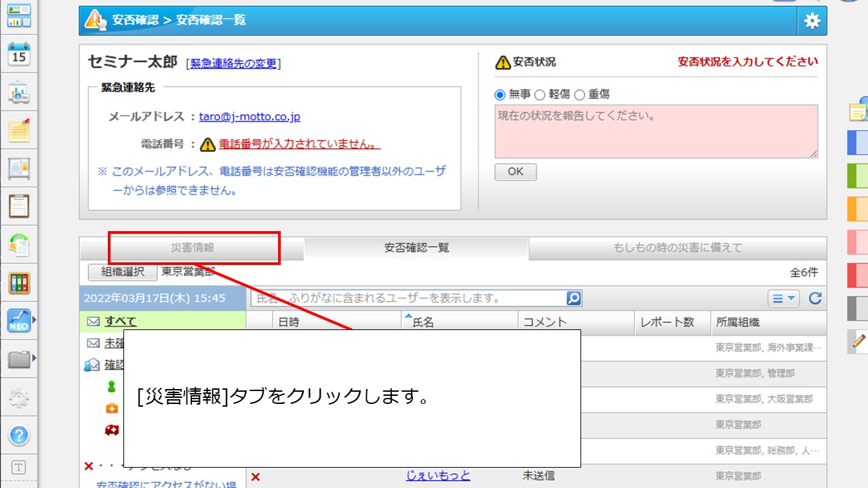Image resolution: width=868 pixels, height=488 pixels.
Task: Select the pink color tab at right edge
Action: tap(859, 241)
